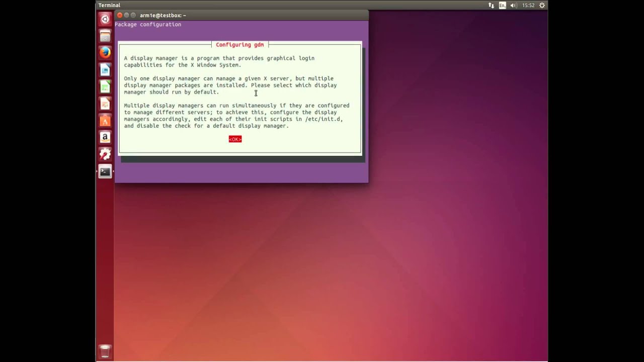Screen dimensions: 644x362
Task: Open the Files manager from the dock
Action: tap(105, 36)
